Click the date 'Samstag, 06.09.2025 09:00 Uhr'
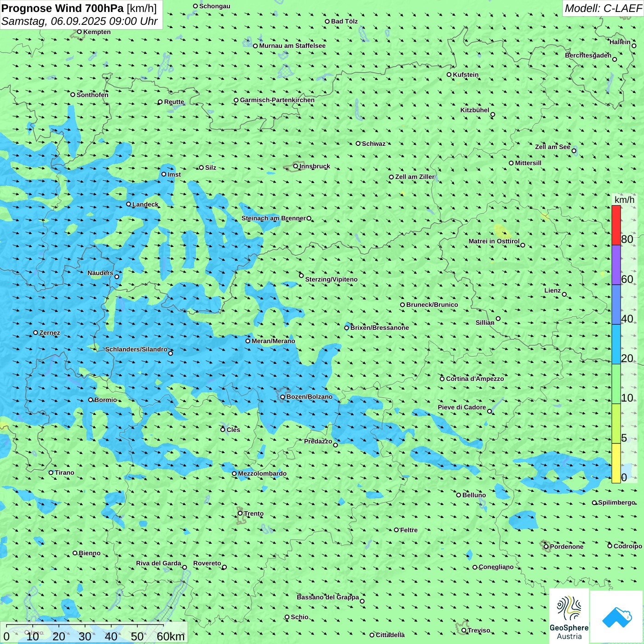Image resolution: width=644 pixels, height=644 pixels. (x=80, y=21)
